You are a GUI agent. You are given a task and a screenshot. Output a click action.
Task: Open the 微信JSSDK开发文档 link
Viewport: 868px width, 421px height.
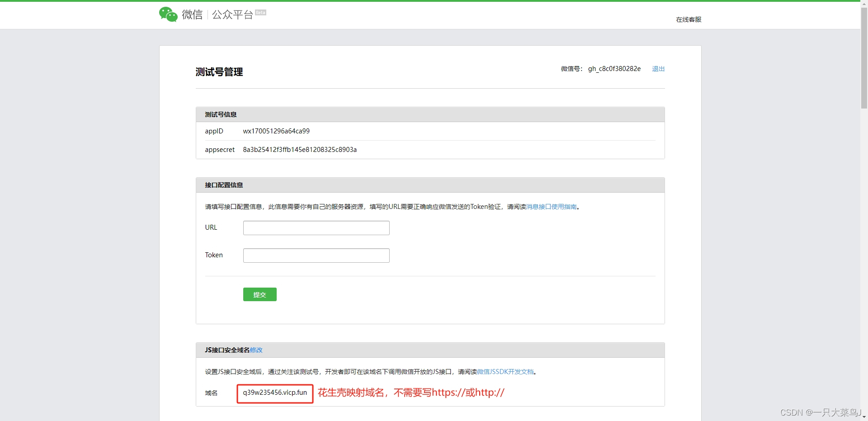pyautogui.click(x=505, y=372)
